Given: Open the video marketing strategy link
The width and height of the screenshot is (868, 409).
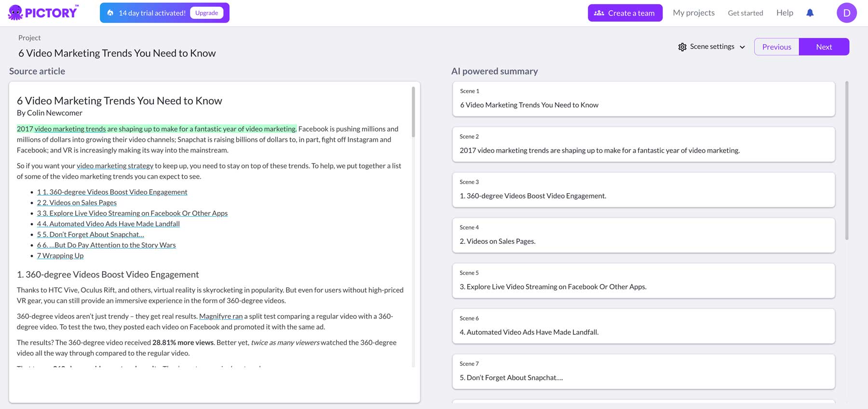Looking at the screenshot, I should (x=115, y=166).
